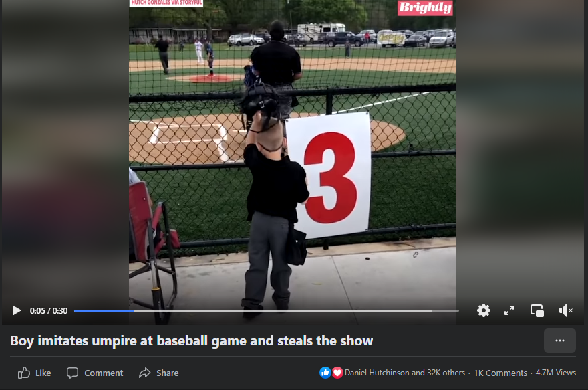The width and height of the screenshot is (588, 390).
Task: Open picture-in-picture mini player
Action: tap(537, 311)
